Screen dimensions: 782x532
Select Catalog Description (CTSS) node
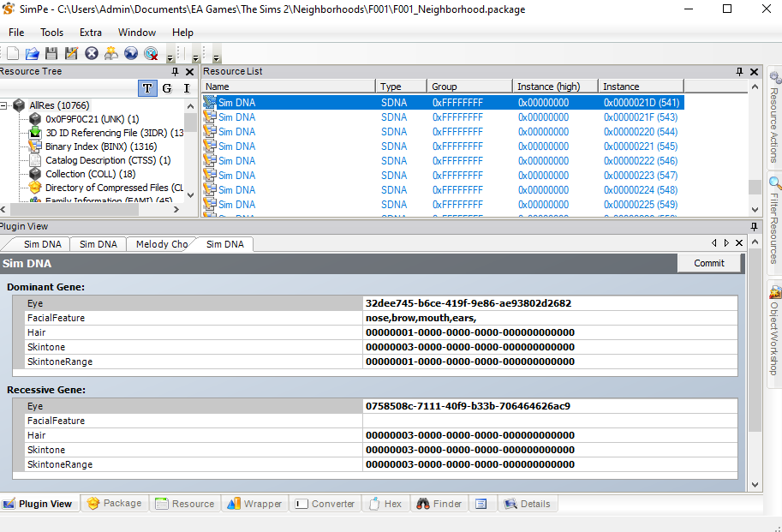click(x=108, y=160)
